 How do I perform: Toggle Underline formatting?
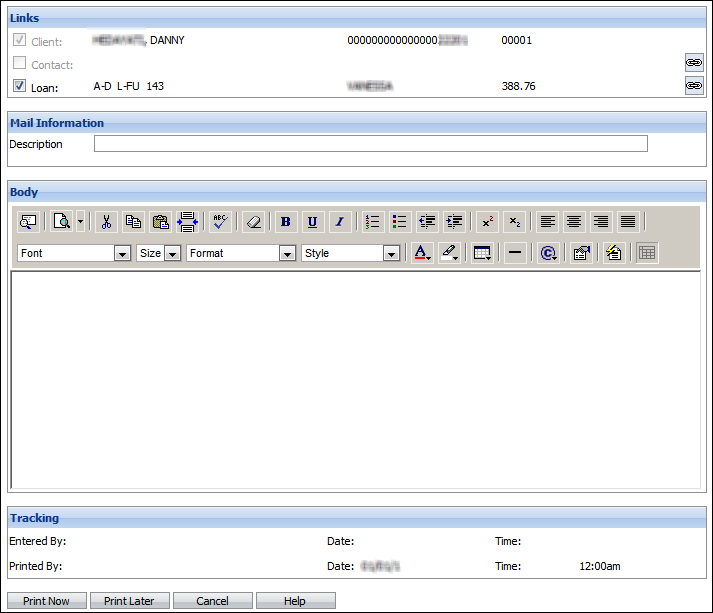[313, 222]
